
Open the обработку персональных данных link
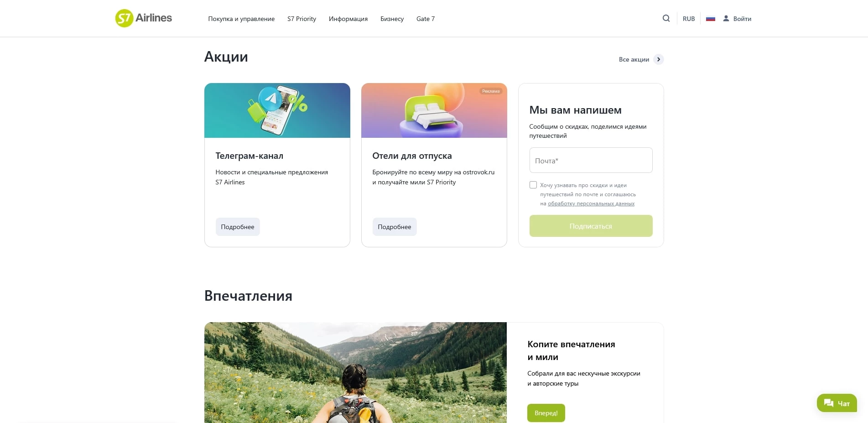pos(591,204)
